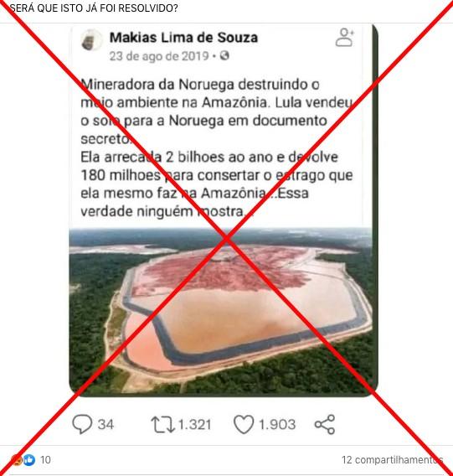
Task: Click the blue like reaction icon
Action: pyautogui.click(x=29, y=460)
